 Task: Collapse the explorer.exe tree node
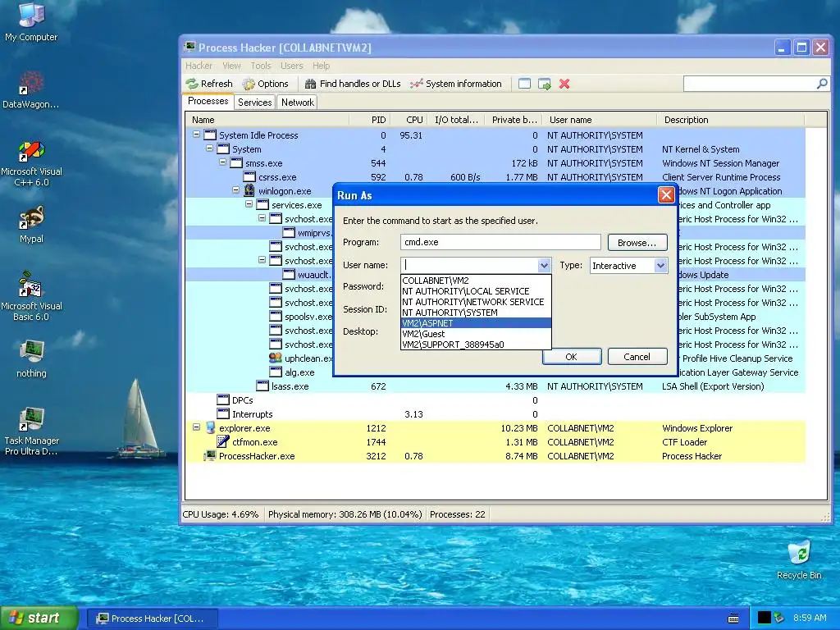197,427
